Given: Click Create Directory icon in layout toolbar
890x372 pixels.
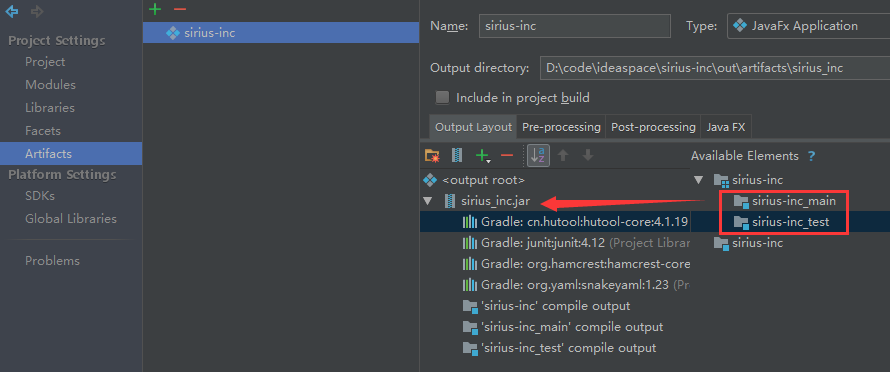Looking at the screenshot, I should 432,155.
